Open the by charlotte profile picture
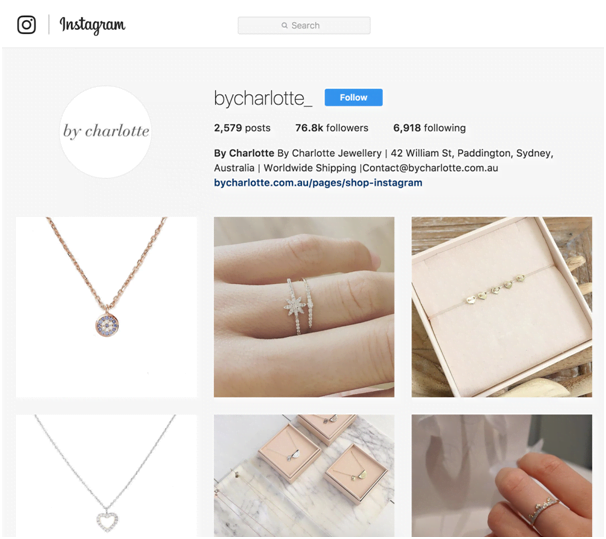The image size is (606, 539). pos(106,132)
